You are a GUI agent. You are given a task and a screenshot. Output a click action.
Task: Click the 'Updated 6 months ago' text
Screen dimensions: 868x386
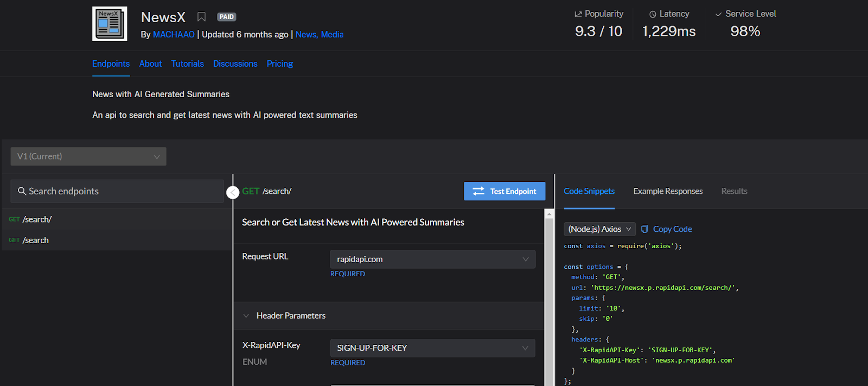tap(245, 34)
